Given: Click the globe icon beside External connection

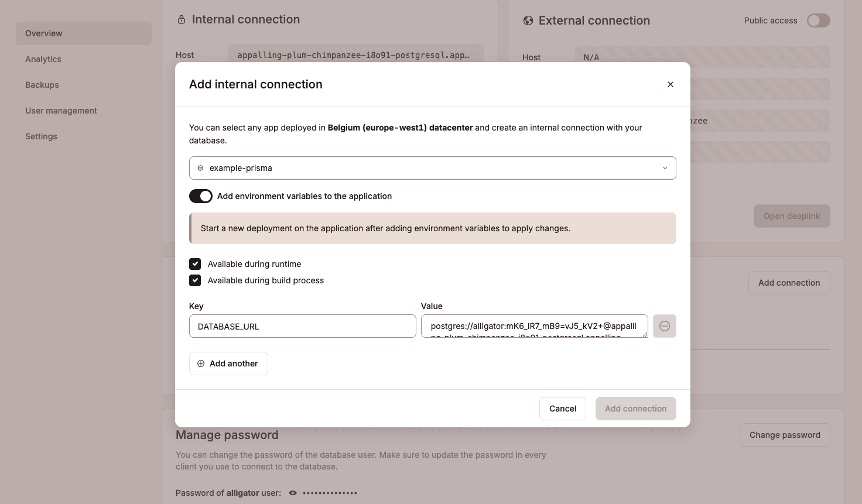Looking at the screenshot, I should coord(528,20).
